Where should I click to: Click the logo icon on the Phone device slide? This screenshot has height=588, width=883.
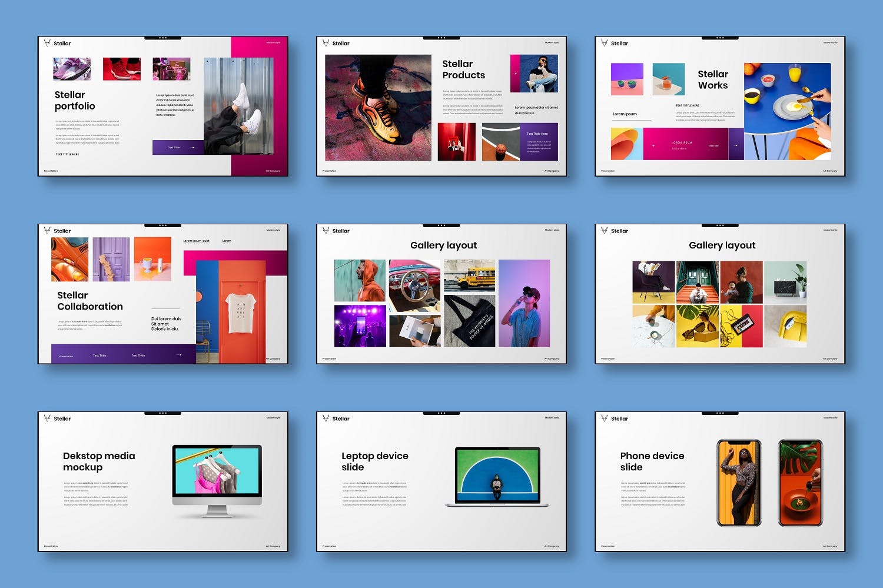click(x=604, y=418)
